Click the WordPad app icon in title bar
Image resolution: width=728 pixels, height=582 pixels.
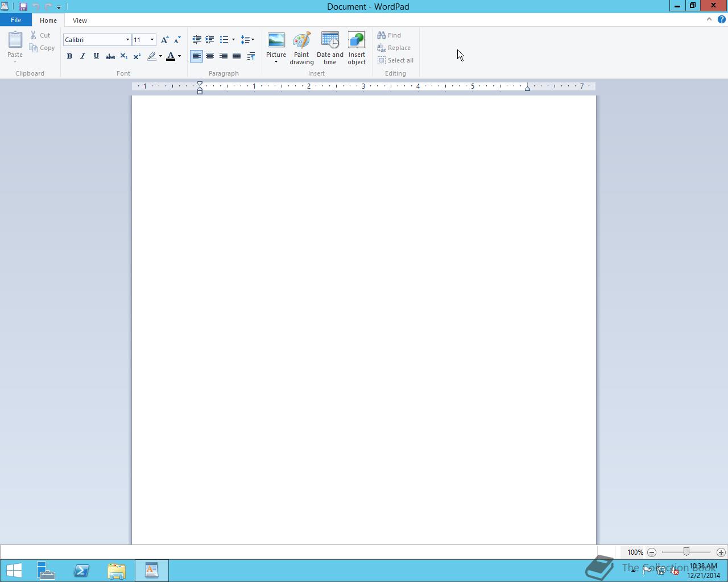pyautogui.click(x=5, y=7)
